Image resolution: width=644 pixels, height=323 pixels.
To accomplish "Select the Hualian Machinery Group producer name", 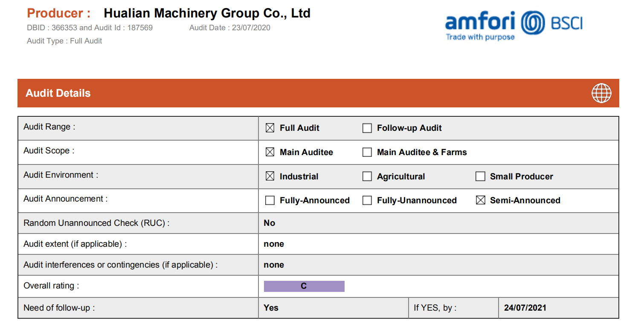I will [x=207, y=13].
